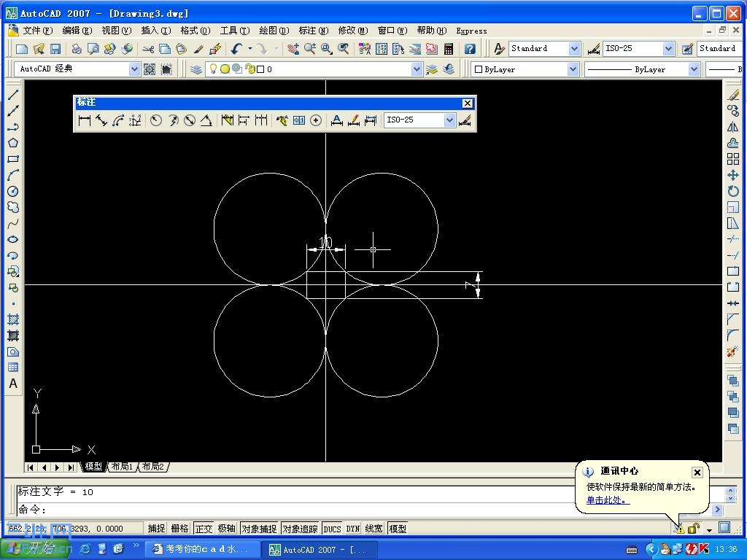This screenshot has height=560, width=747.
Task: Open the 文件(F) menu
Action: 38,31
